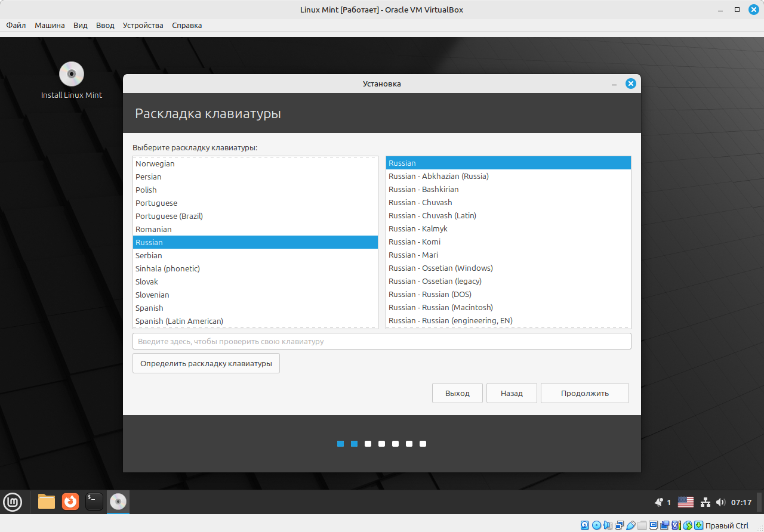Select Slovenian in the layout list
764x532 pixels.
pyautogui.click(x=255, y=295)
